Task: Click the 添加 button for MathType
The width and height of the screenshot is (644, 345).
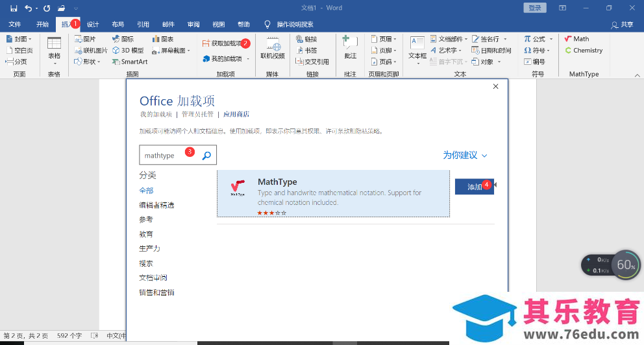Action: click(x=475, y=187)
